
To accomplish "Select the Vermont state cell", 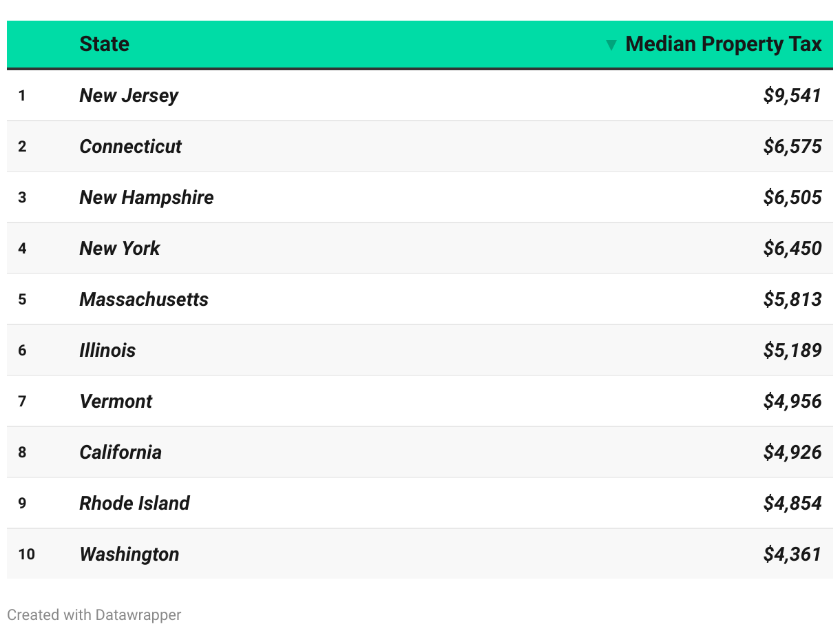I will pyautogui.click(x=116, y=402).
